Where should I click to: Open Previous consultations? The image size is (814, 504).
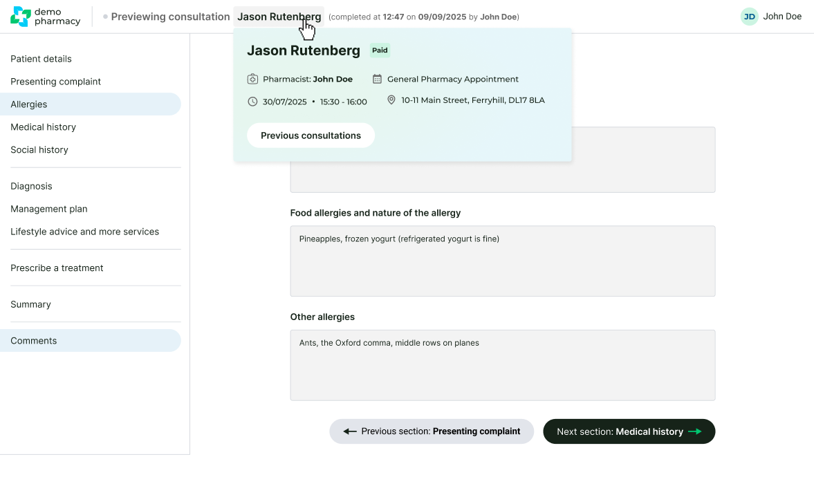click(311, 136)
